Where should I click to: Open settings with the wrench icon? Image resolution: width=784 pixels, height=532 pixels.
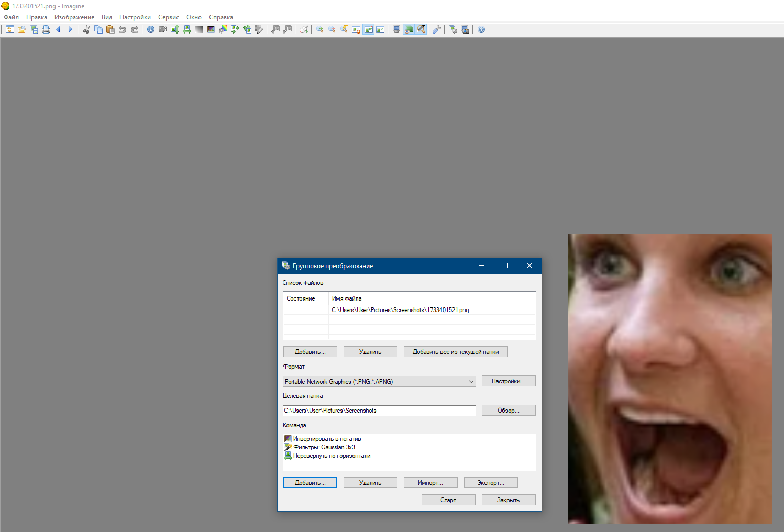click(436, 29)
